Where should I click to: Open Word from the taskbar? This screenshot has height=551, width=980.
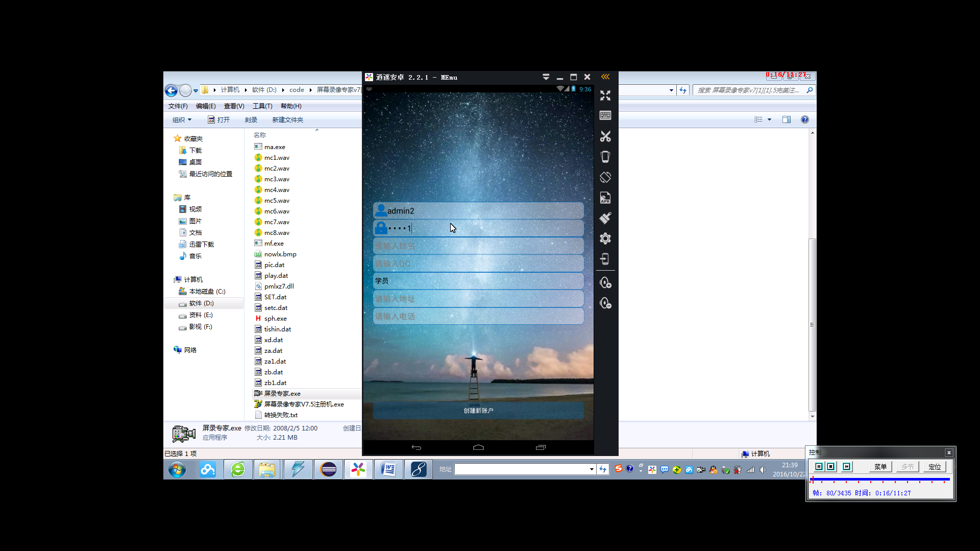tap(388, 469)
